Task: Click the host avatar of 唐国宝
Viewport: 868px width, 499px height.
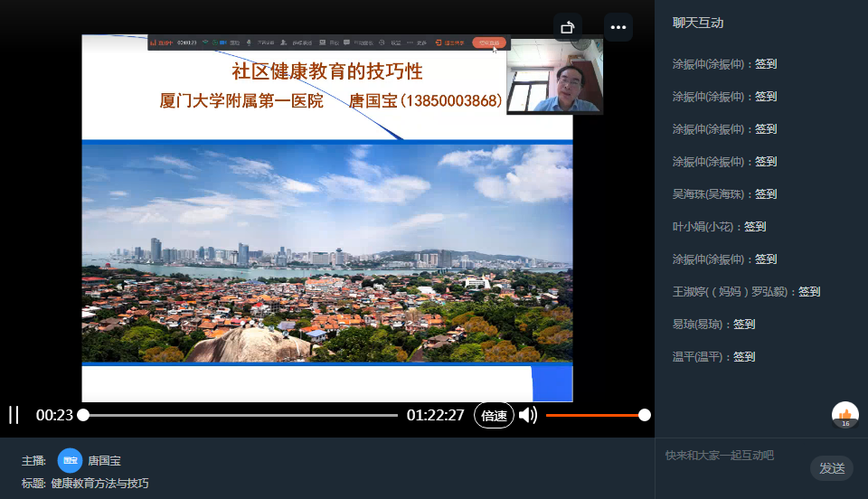Action: pos(70,460)
